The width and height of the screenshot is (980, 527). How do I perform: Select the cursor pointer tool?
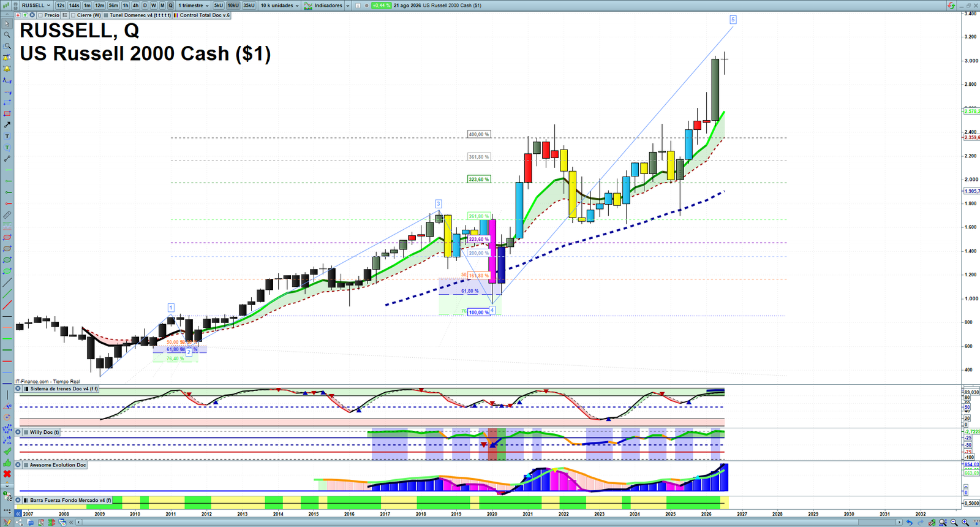(7, 24)
